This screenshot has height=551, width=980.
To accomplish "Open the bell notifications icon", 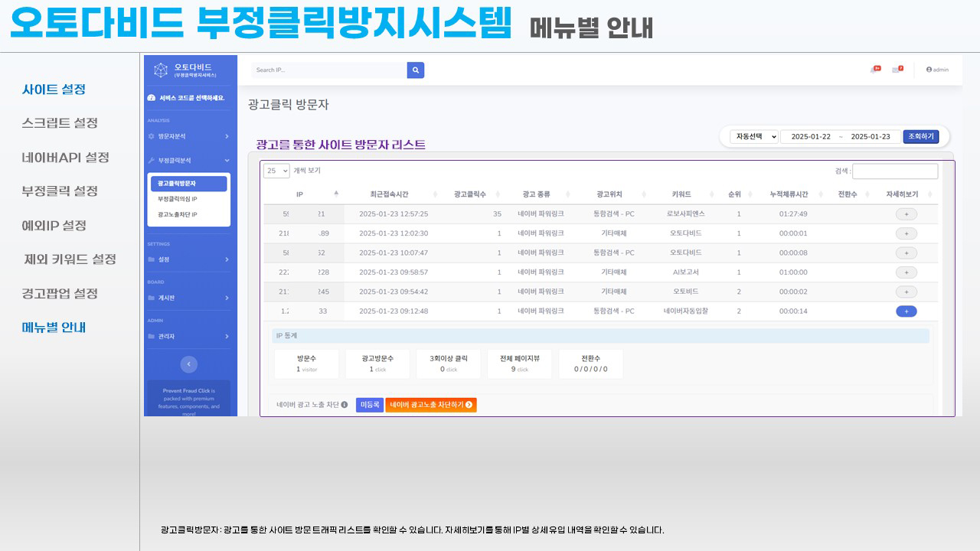I will (x=874, y=70).
